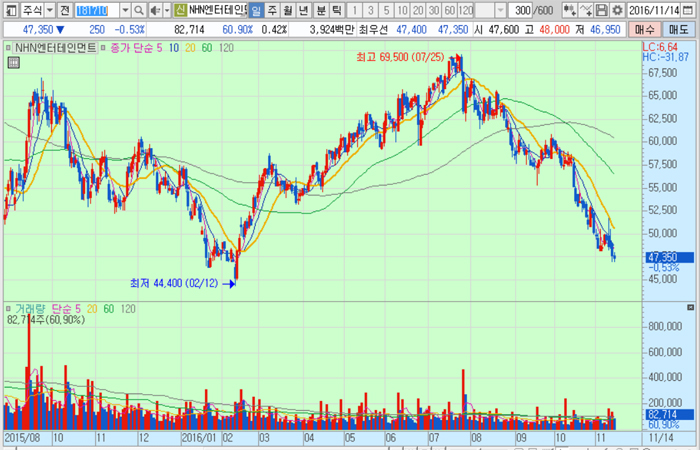Viewport: 700px width, 450px height.
Task: Switch to weekly (주) chart period
Action: click(273, 10)
